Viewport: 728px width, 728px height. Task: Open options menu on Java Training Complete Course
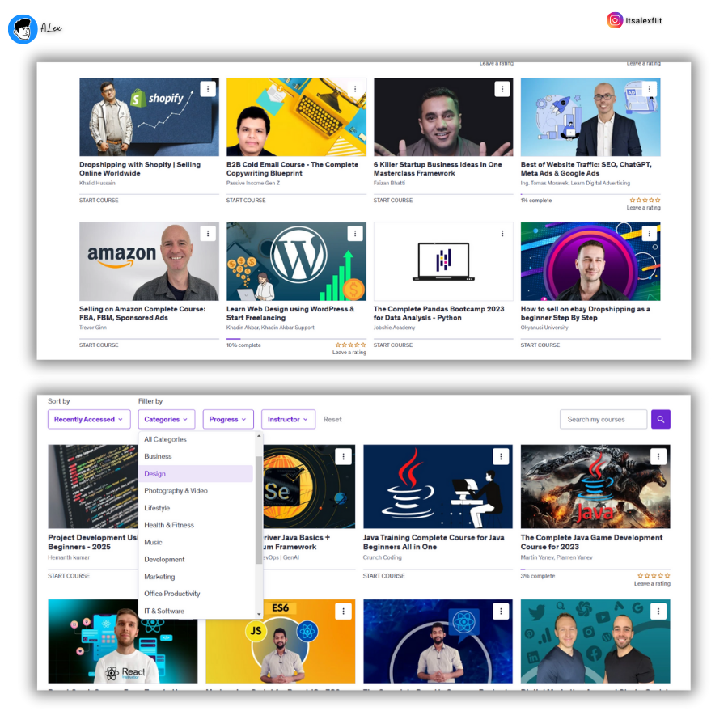501,456
